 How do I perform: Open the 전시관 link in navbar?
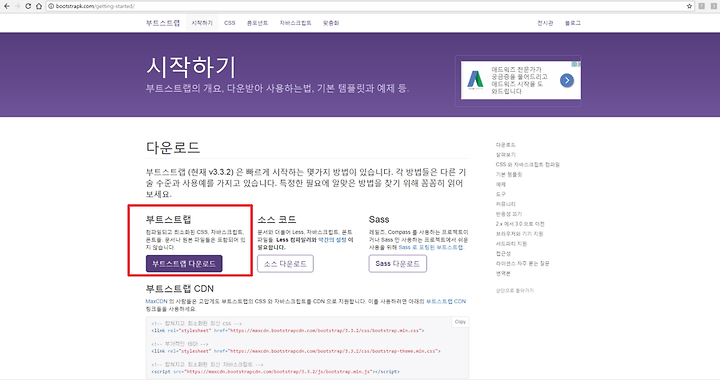[545, 23]
